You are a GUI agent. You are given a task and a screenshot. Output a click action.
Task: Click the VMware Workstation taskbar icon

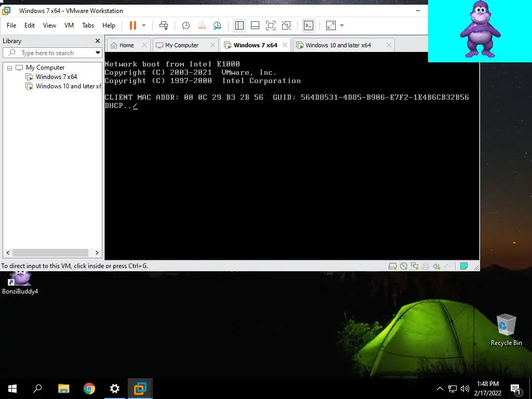pyautogui.click(x=140, y=389)
